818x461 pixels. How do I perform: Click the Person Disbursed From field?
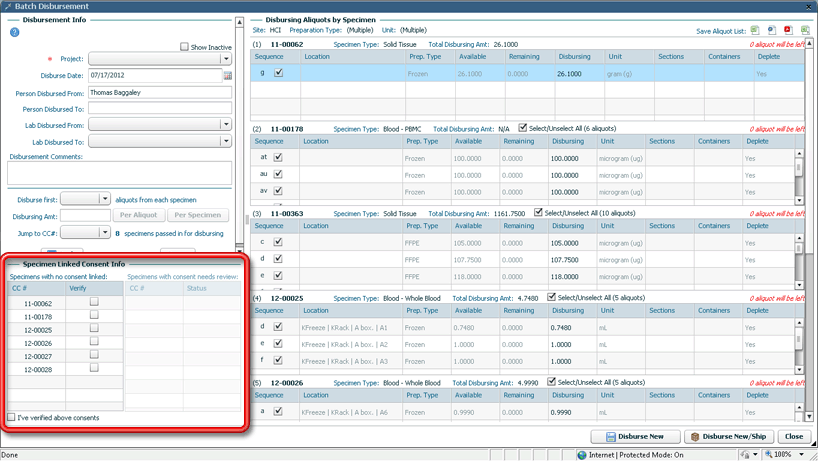(x=160, y=93)
